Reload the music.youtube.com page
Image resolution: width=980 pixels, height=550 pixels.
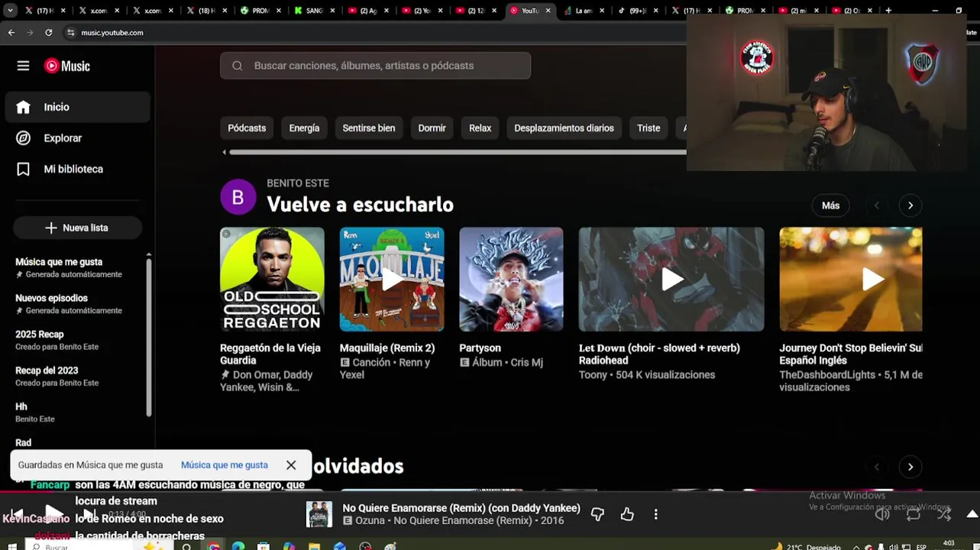[49, 33]
